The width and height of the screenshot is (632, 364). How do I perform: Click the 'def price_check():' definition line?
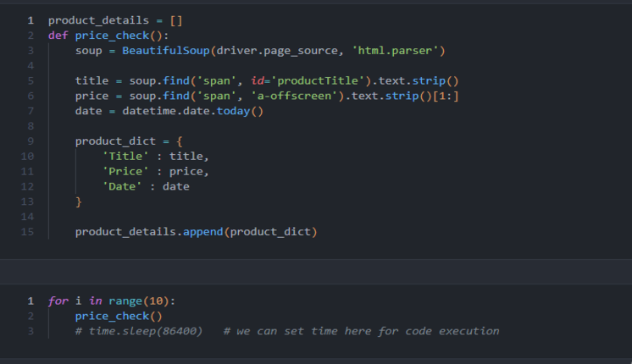pyautogui.click(x=108, y=36)
